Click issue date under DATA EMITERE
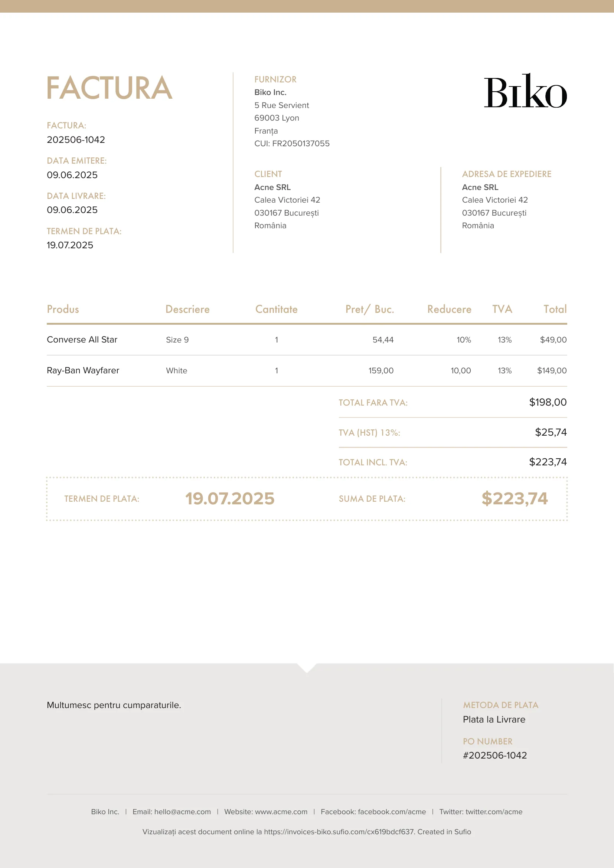The width and height of the screenshot is (614, 868). click(x=72, y=175)
